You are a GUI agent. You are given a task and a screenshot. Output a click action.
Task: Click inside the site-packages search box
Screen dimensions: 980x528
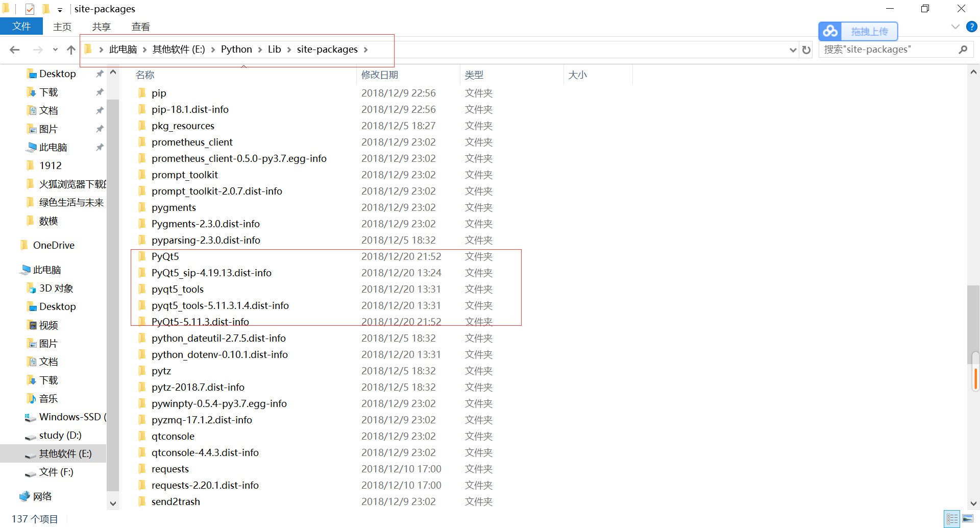(x=888, y=50)
